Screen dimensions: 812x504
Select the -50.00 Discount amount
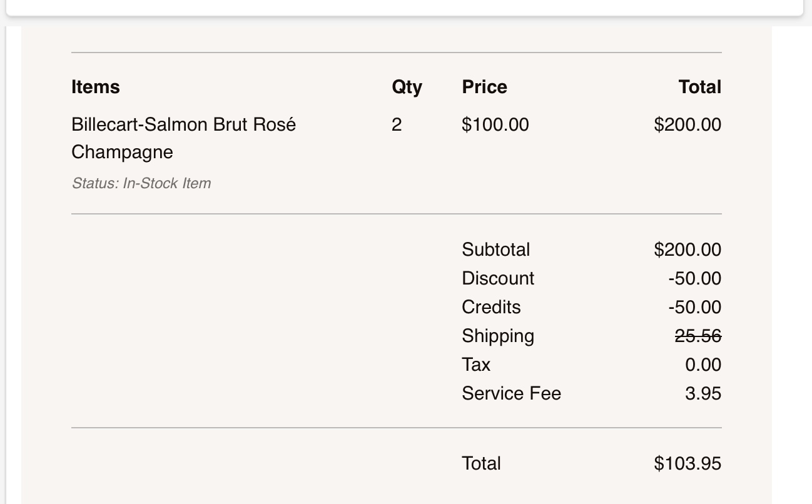point(694,278)
